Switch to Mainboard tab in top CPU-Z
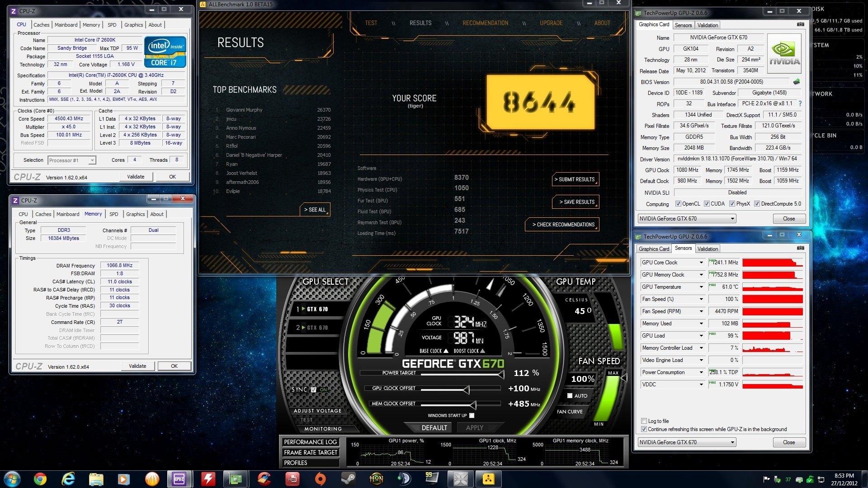Viewport: 868px width, 488px height. point(66,25)
